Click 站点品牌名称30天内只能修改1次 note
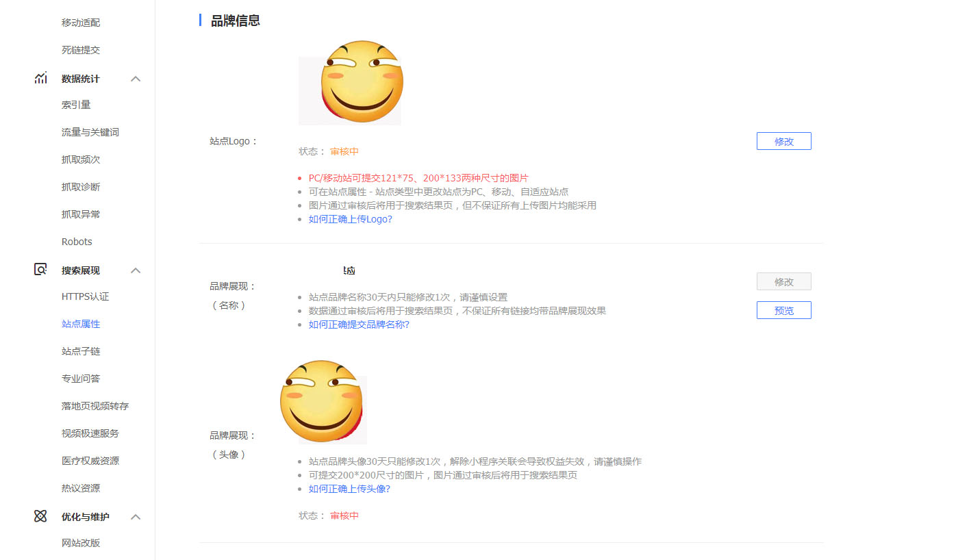Viewport: 956px width, 560px height. point(408,297)
